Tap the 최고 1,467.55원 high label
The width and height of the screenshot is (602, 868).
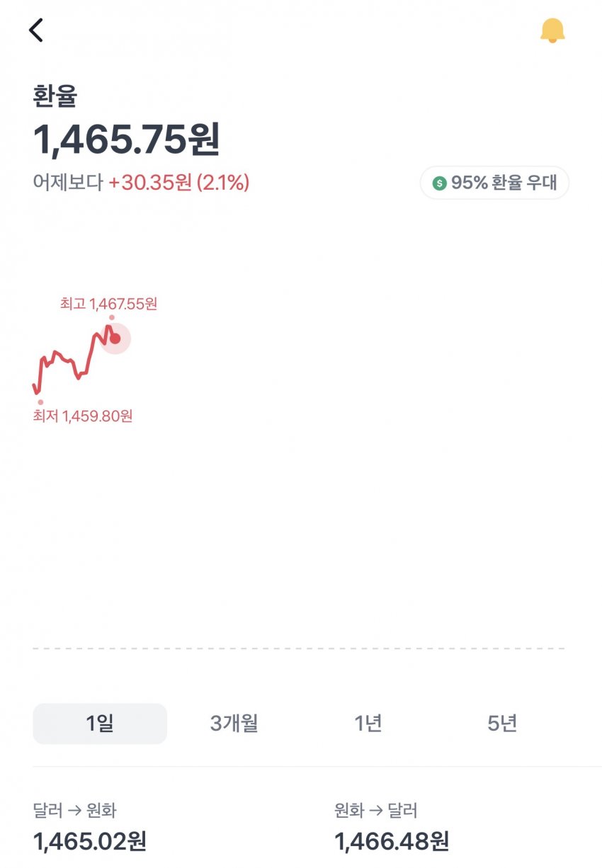click(108, 304)
